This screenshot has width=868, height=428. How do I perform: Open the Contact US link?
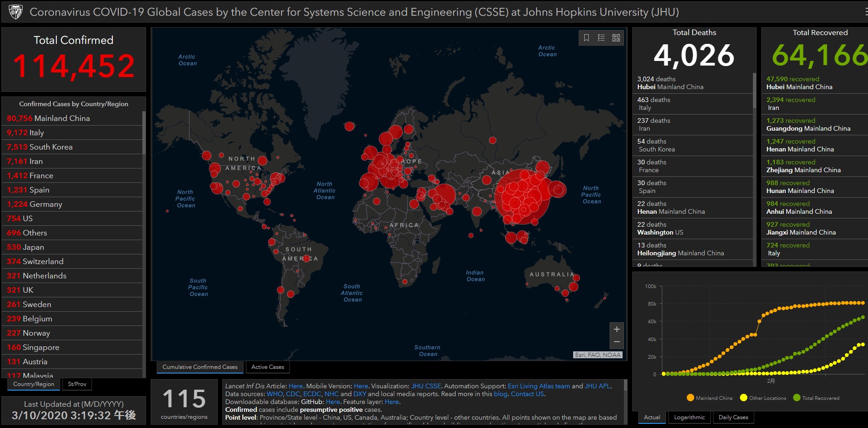coord(527,394)
